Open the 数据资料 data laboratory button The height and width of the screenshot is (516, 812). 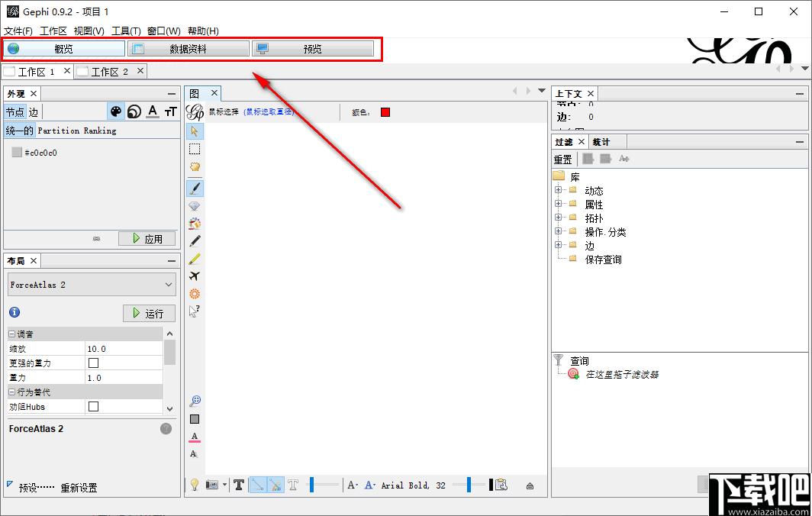coord(188,49)
